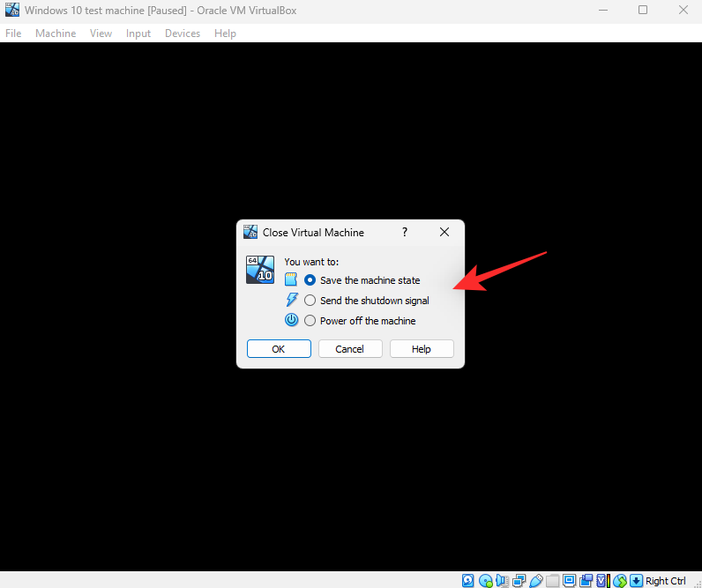Click the optical disk status icon
This screenshot has height=588, width=702.
(x=485, y=580)
